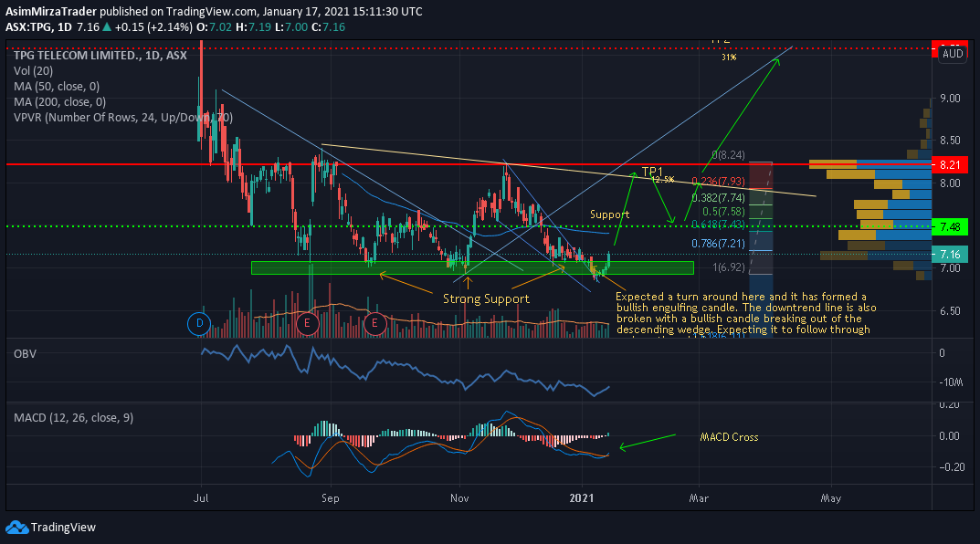Viewport: 980px width, 544px height.
Task: Click the dividend 'D' marker on the timeline
Action: [x=199, y=323]
